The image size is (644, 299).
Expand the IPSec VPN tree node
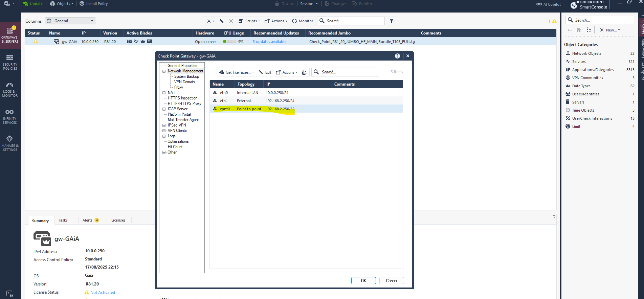coord(164,125)
